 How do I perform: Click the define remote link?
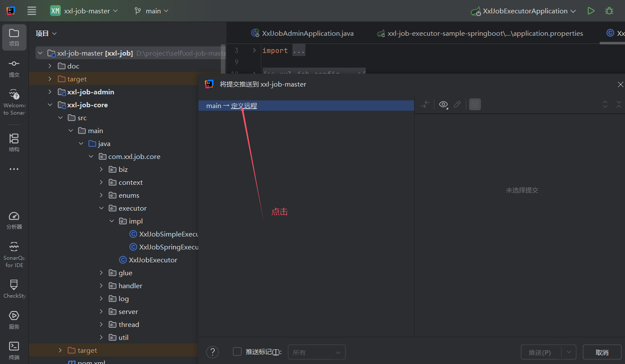click(244, 106)
